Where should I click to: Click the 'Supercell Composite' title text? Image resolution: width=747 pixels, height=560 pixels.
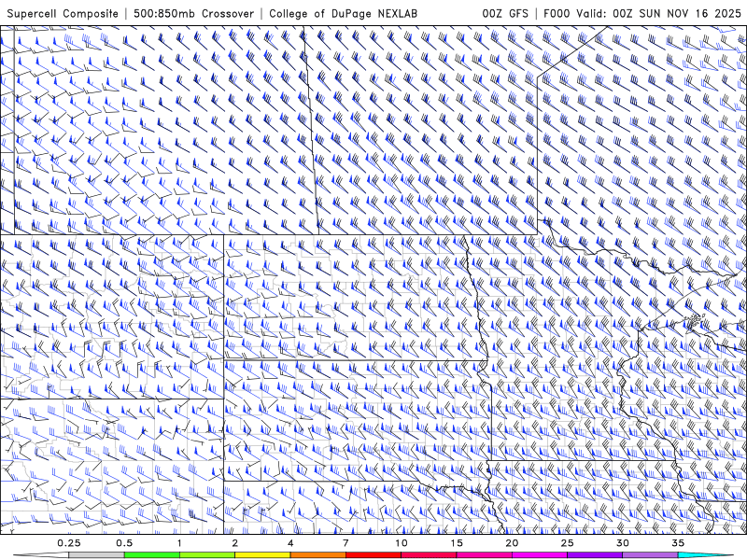[x=63, y=13]
